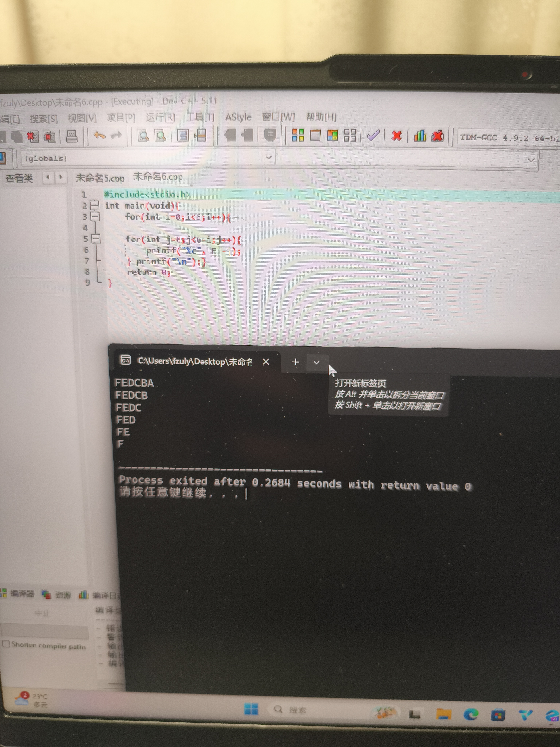Click the Print toolbar icon
This screenshot has height=747, width=560.
tap(72, 136)
